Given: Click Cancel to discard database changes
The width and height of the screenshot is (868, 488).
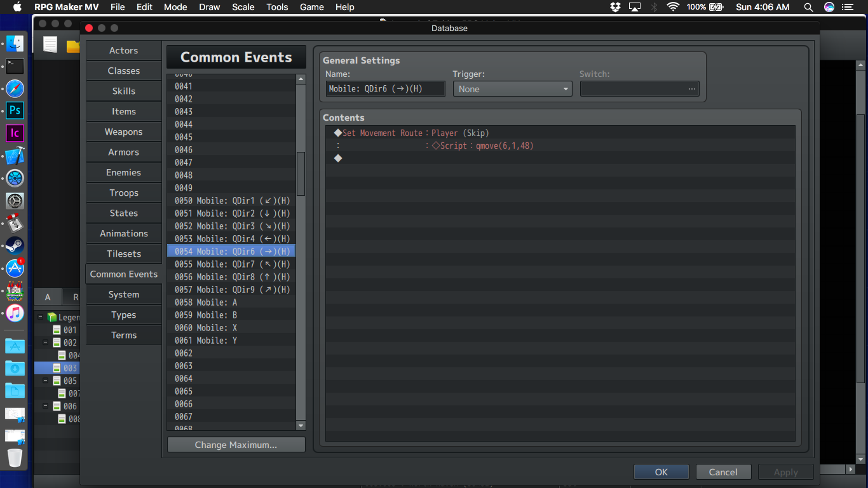Looking at the screenshot, I should [x=723, y=472].
